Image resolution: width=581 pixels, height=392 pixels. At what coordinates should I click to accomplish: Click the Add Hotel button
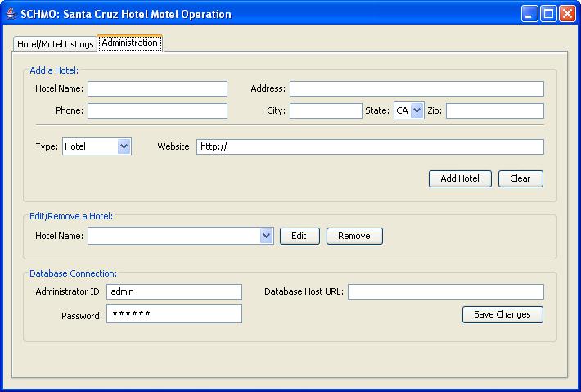(x=460, y=178)
